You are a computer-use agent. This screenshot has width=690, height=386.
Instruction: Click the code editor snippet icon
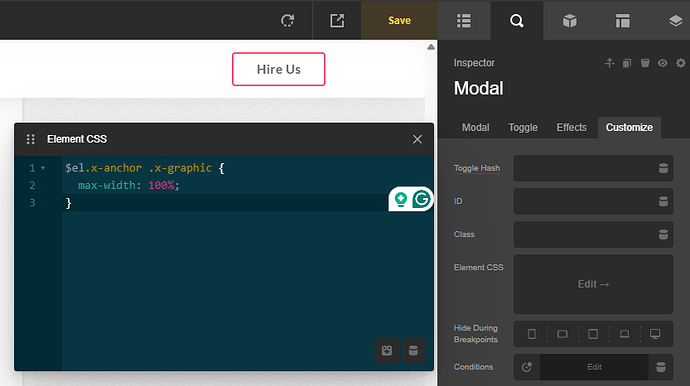[x=387, y=350]
